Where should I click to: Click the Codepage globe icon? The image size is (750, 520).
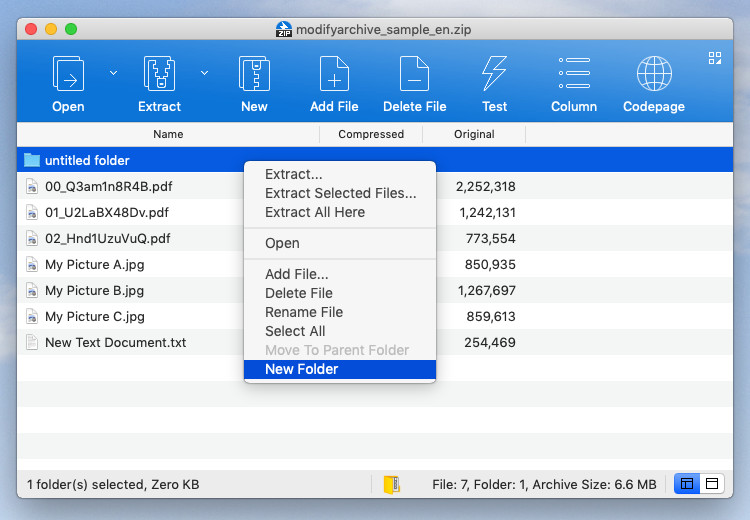654,75
